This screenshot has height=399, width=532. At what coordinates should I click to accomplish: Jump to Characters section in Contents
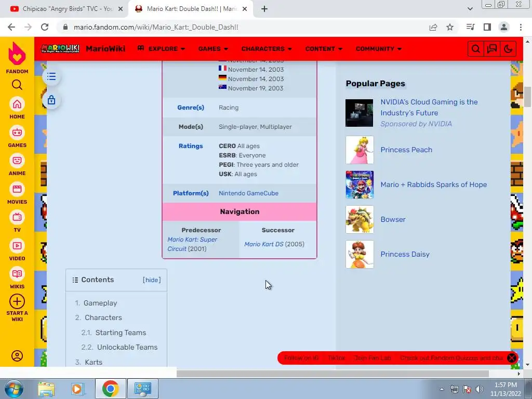click(103, 317)
